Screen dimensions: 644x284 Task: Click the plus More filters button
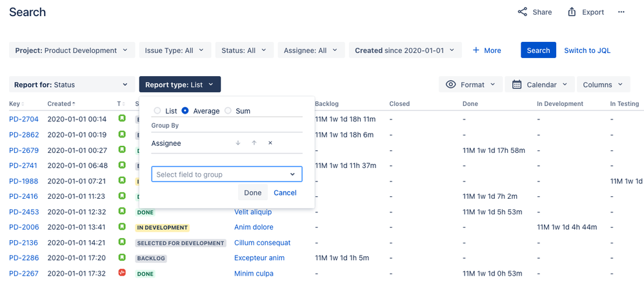pos(487,50)
